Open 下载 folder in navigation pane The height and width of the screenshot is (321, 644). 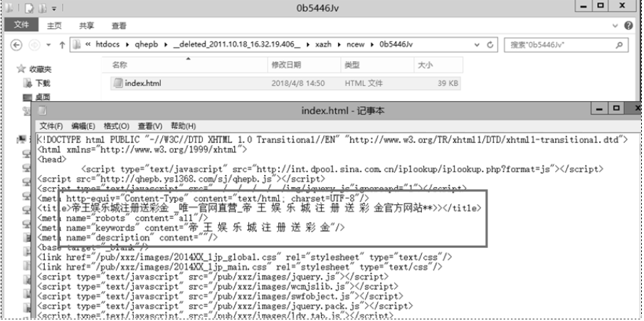tap(43, 83)
